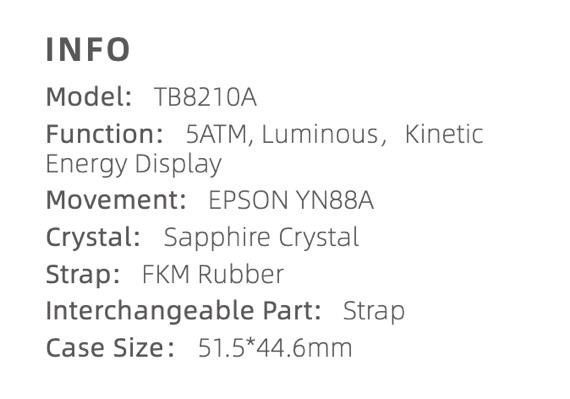Click the Movement label
Image resolution: width=570 pixels, height=399 pixels.
[x=116, y=200]
